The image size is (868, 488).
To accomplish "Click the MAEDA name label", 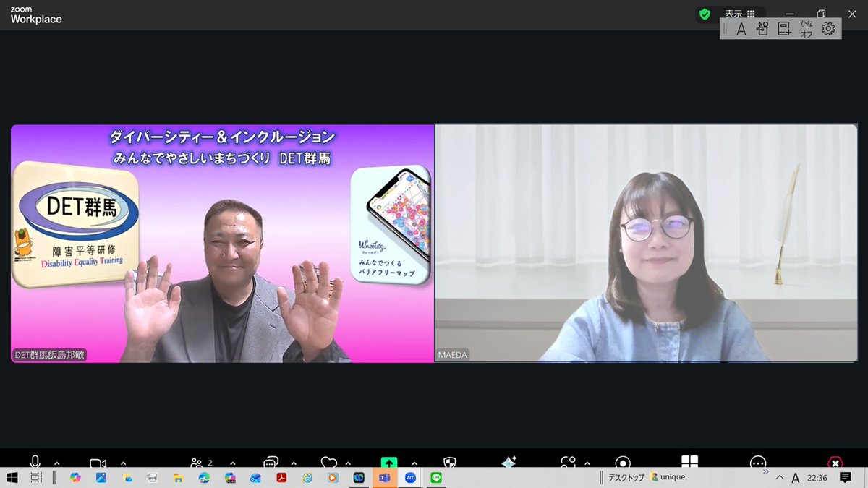I will coord(453,355).
